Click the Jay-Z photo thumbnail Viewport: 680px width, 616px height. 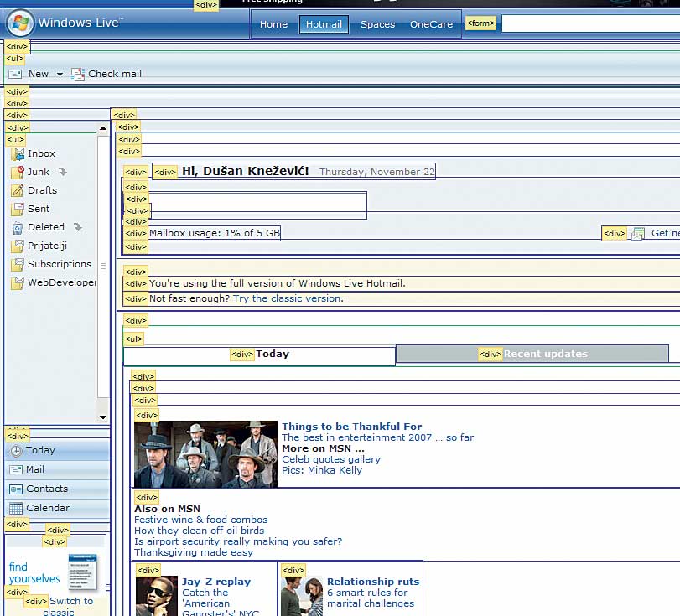[157, 596]
